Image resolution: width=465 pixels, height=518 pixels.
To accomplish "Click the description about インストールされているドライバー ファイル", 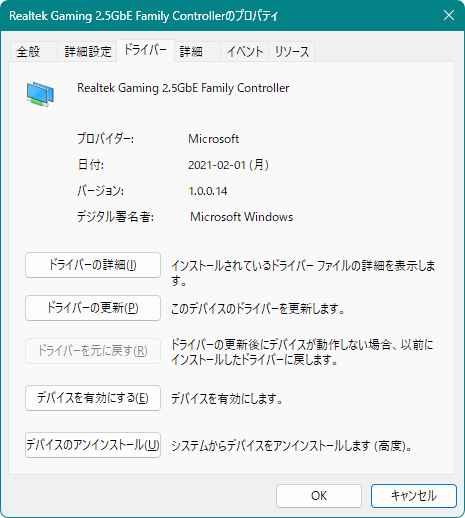I will (303, 273).
